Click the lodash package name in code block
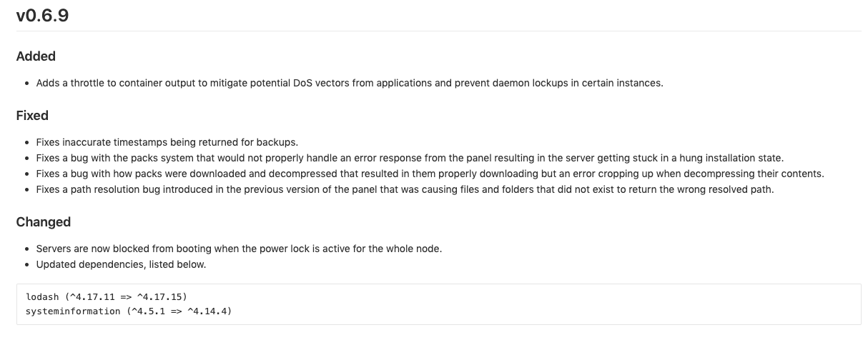Image resolution: width=868 pixels, height=340 pixels. coord(42,296)
